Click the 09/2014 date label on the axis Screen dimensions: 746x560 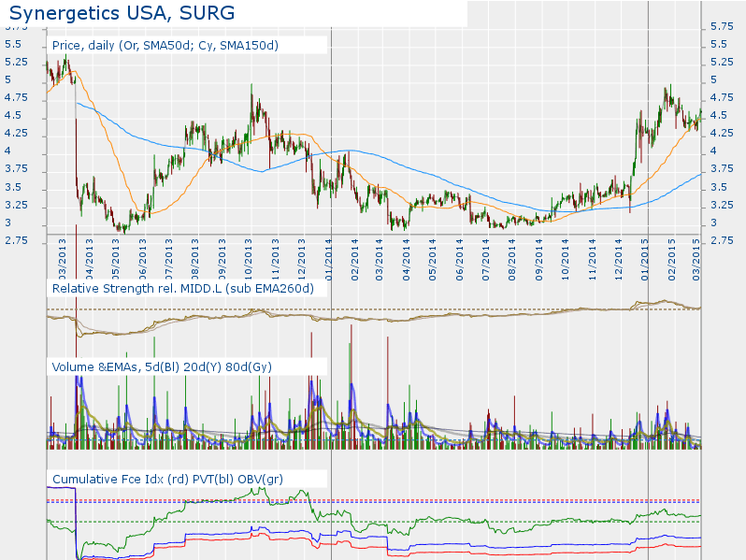pyautogui.click(x=539, y=260)
